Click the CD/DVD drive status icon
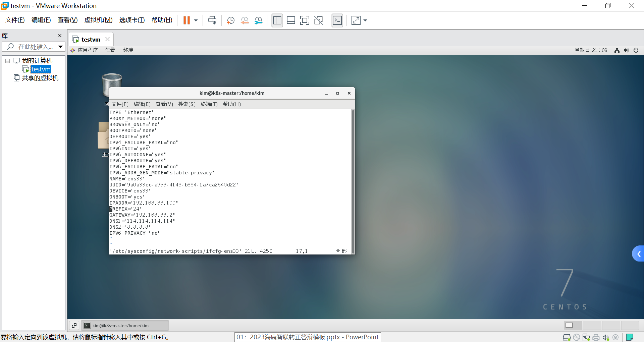 point(577,337)
